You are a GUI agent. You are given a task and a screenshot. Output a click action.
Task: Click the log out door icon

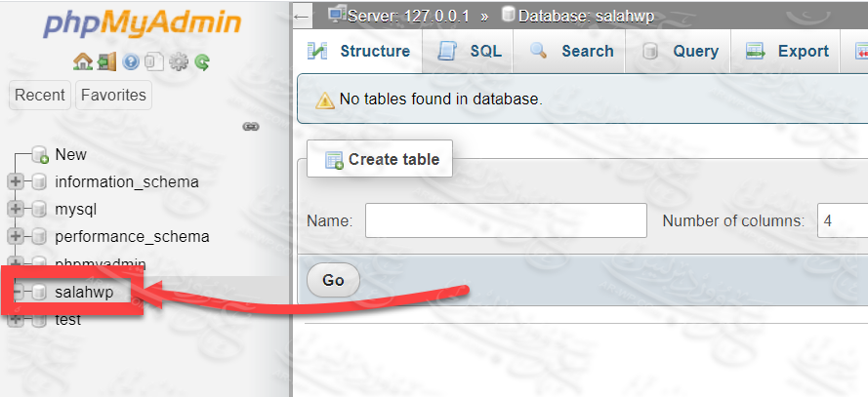(x=106, y=62)
